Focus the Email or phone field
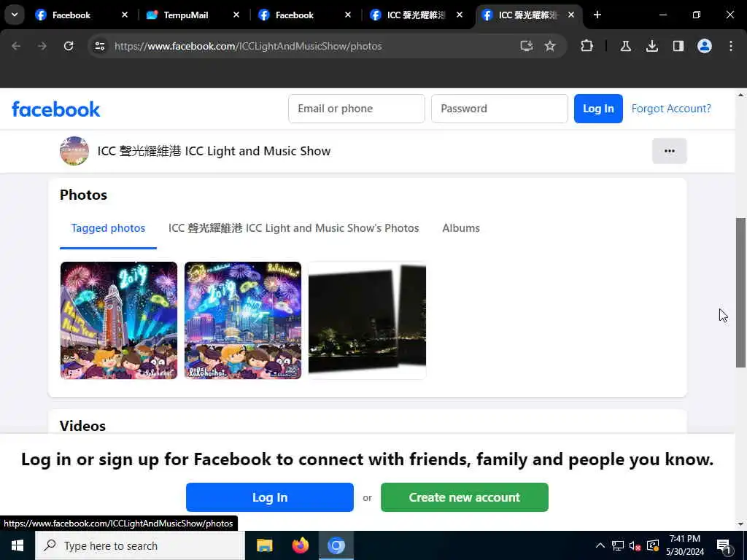747x560 pixels. tap(356, 109)
